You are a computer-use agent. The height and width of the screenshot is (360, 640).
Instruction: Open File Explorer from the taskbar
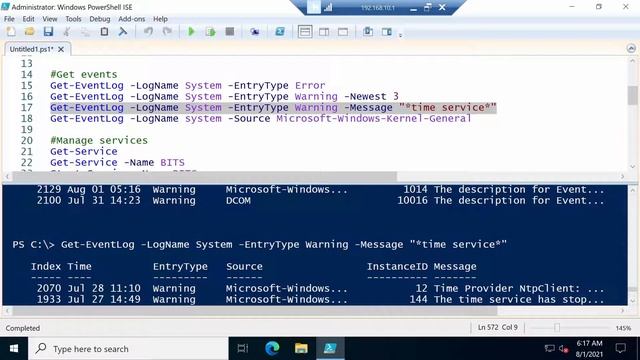[x=301, y=349]
